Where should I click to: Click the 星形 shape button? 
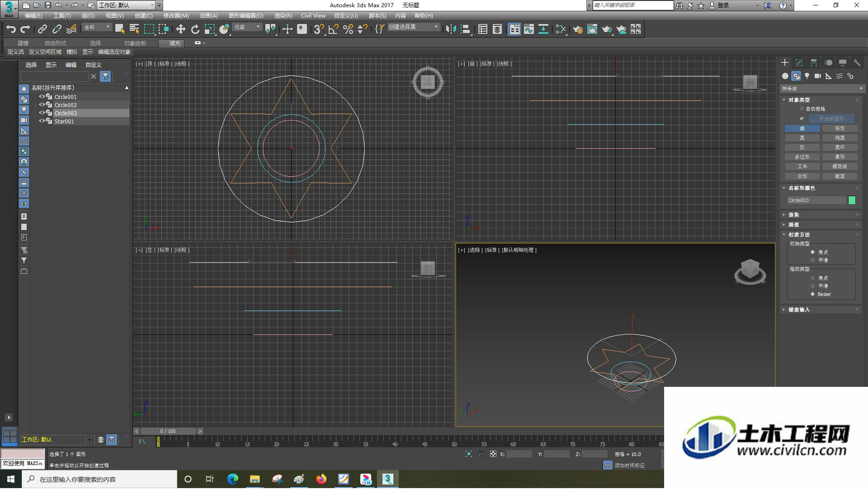click(840, 157)
